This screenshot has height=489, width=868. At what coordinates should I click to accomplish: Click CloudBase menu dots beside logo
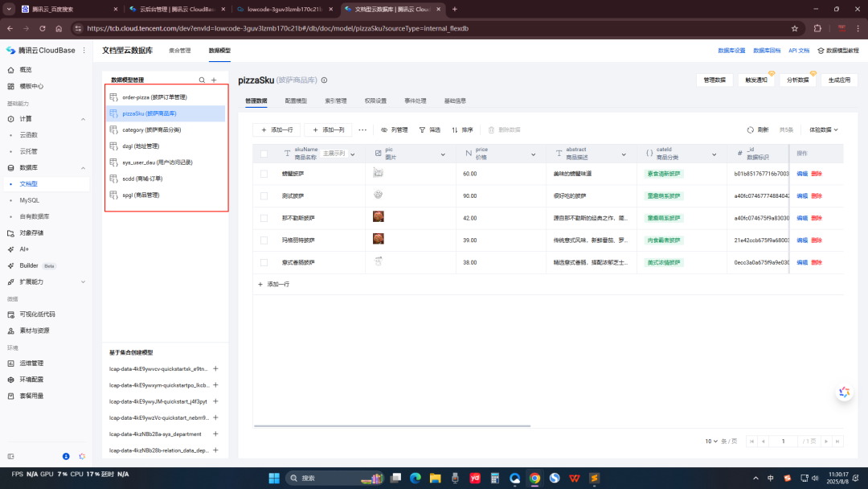click(x=84, y=51)
